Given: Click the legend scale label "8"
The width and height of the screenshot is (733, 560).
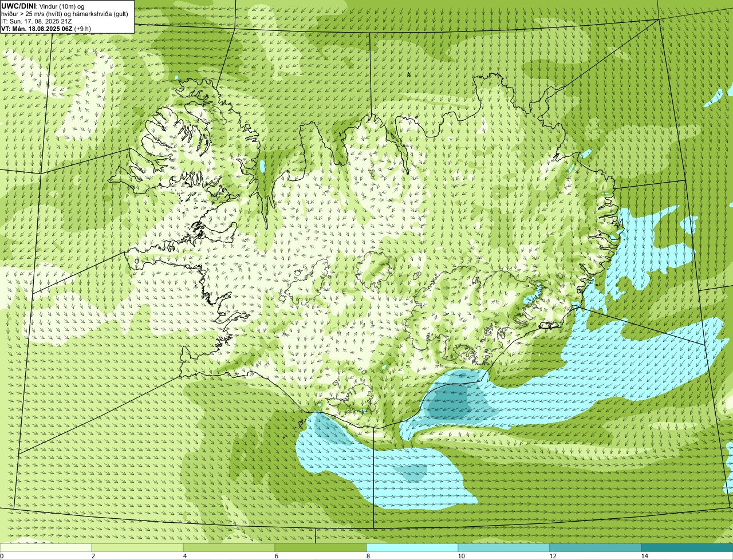Looking at the screenshot, I should [x=368, y=556].
